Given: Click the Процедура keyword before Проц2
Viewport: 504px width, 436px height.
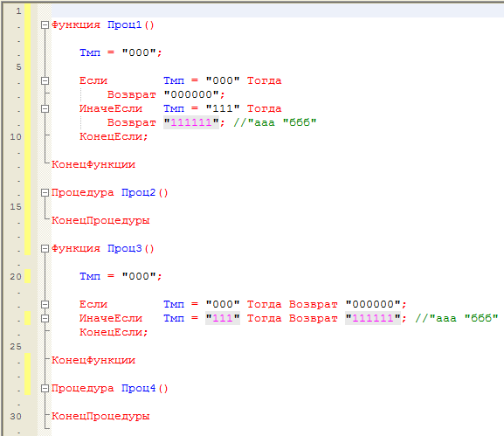Looking at the screenshot, I should click(83, 193).
